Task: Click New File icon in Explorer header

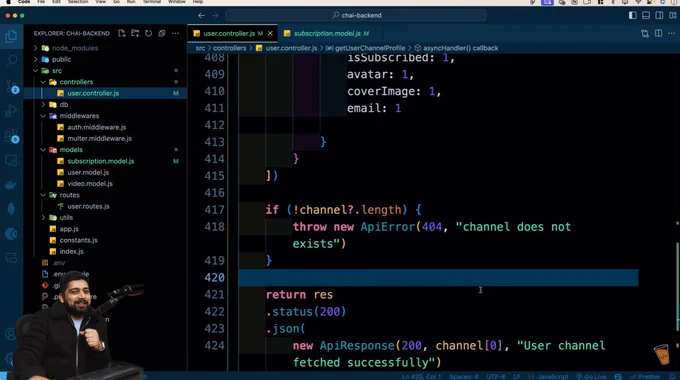Action: coord(122,33)
